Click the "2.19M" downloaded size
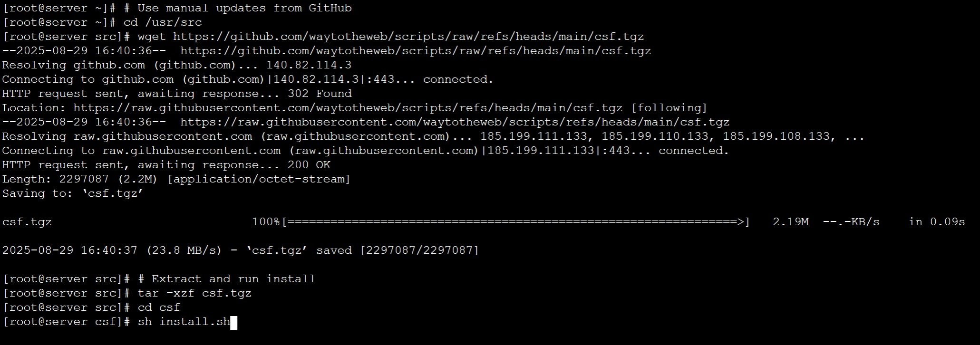 click(x=790, y=222)
